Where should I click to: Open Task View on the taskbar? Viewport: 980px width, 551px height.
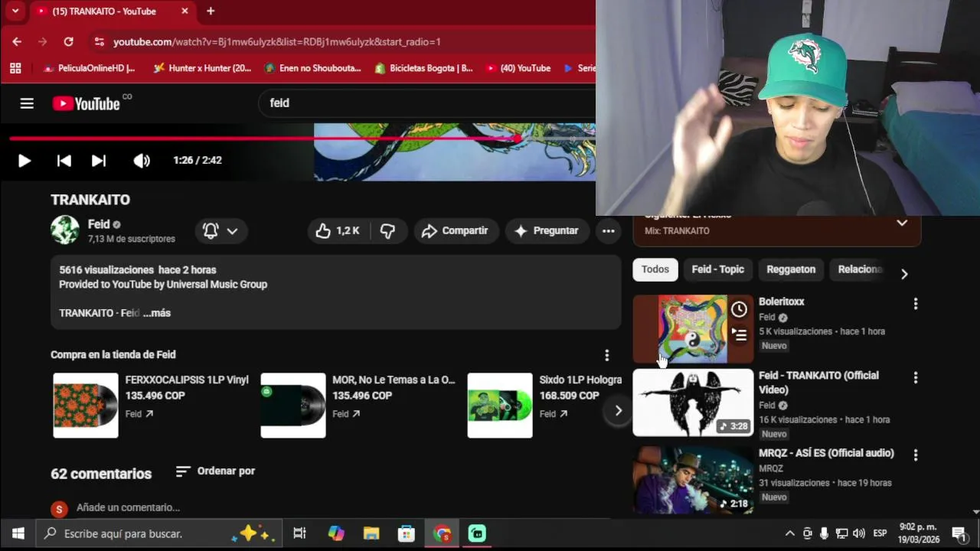[300, 533]
